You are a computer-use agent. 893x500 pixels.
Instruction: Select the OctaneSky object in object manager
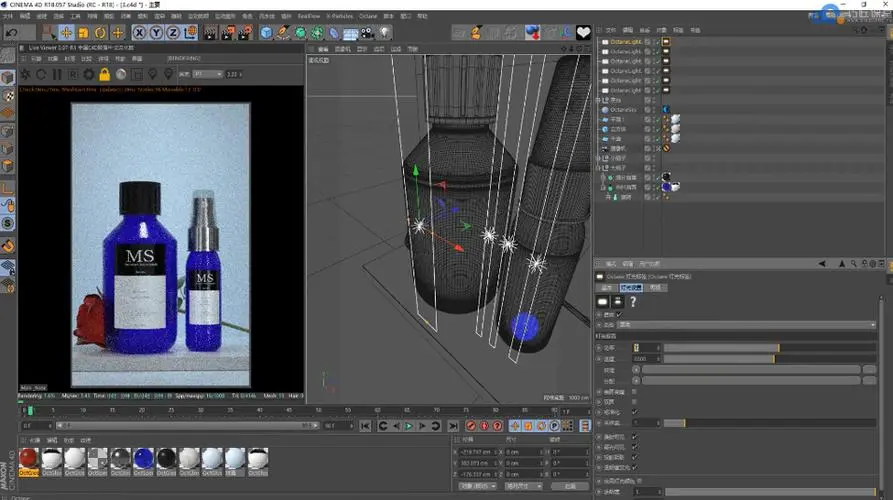click(624, 109)
